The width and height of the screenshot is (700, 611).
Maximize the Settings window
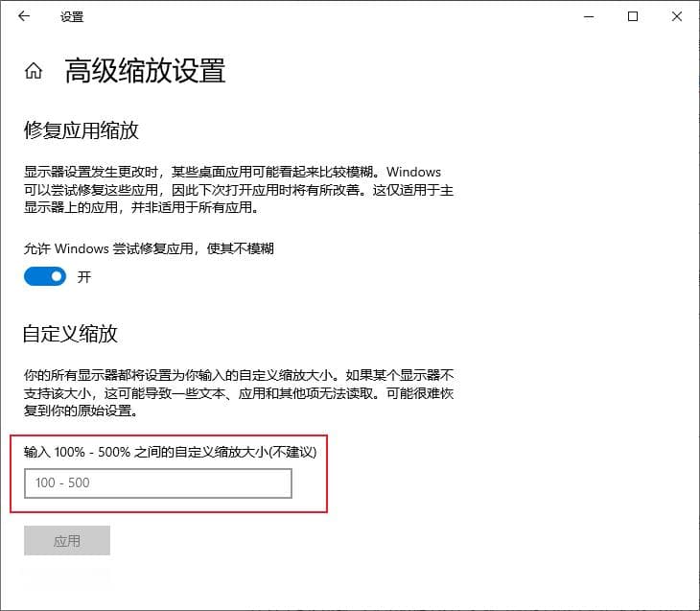tap(633, 16)
